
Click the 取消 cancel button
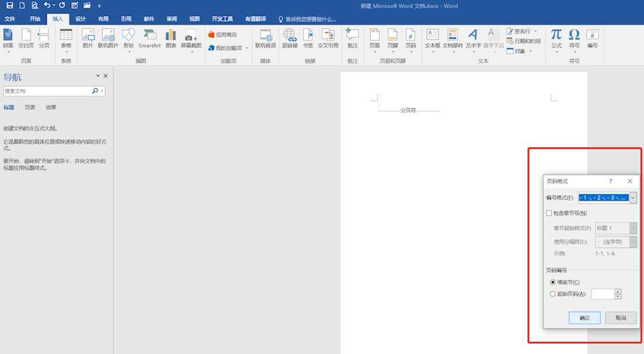[621, 317]
